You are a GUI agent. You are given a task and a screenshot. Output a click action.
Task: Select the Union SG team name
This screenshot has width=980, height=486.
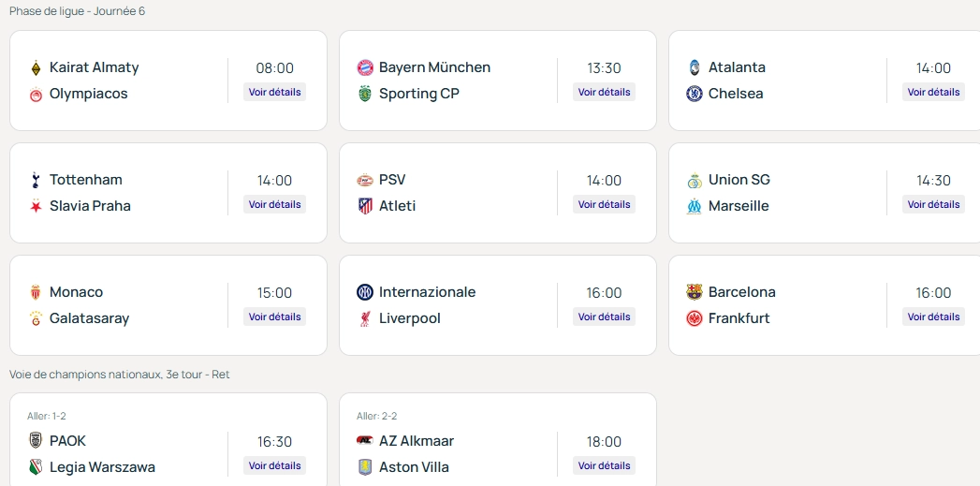739,180
